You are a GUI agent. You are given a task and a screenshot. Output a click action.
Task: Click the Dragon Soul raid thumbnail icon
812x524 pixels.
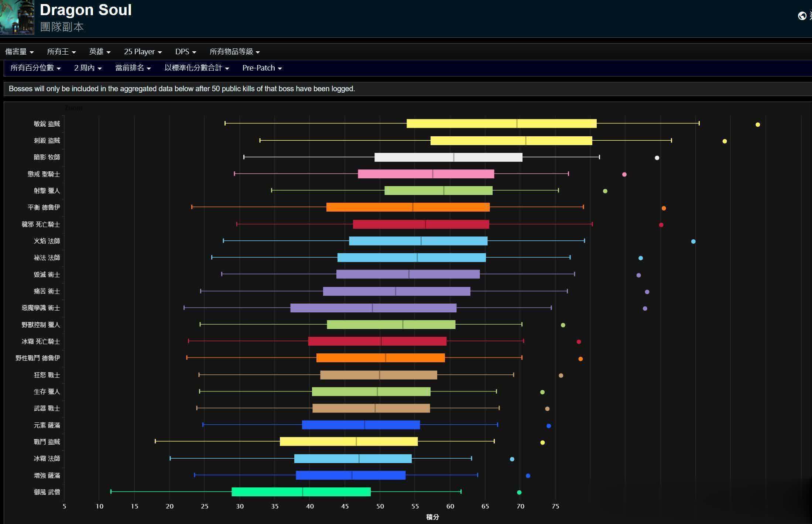(17, 17)
